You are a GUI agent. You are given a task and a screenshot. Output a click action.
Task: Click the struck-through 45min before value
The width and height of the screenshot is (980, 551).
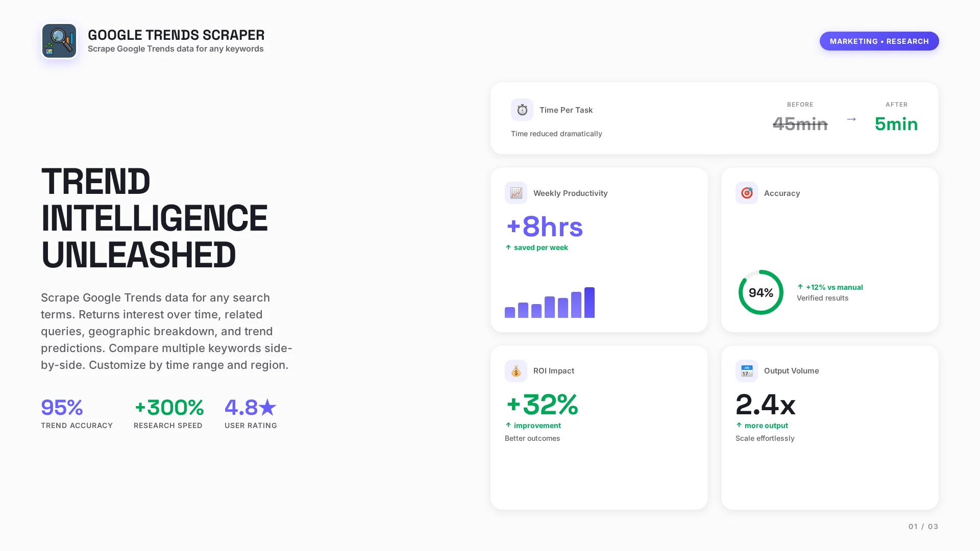[x=799, y=124]
